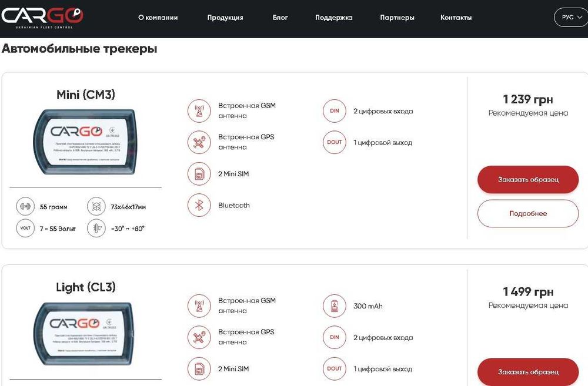Click Рекомендуемая цена under 1 499 грн

(x=528, y=306)
